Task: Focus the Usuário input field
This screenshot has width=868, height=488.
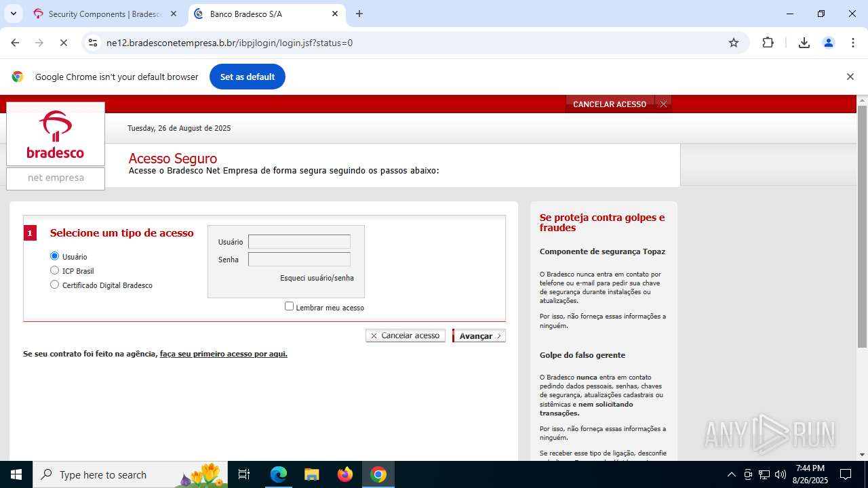Action: click(299, 241)
